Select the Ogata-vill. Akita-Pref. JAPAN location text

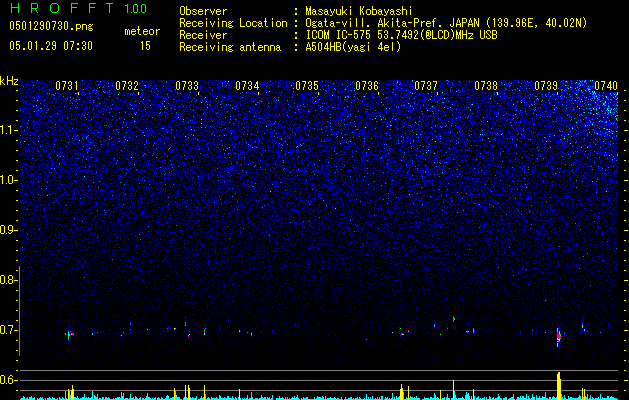click(x=446, y=23)
